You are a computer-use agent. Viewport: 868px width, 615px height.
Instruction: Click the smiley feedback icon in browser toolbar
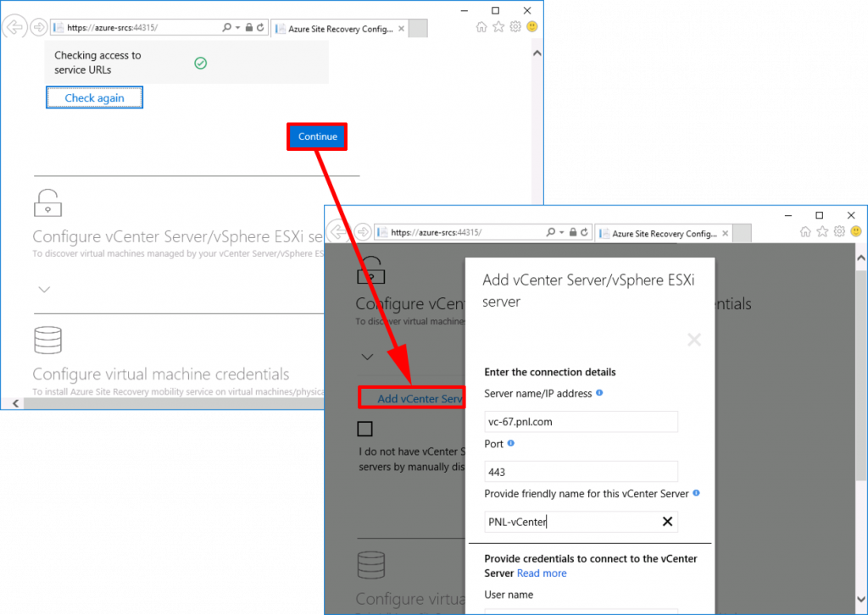coord(856,230)
